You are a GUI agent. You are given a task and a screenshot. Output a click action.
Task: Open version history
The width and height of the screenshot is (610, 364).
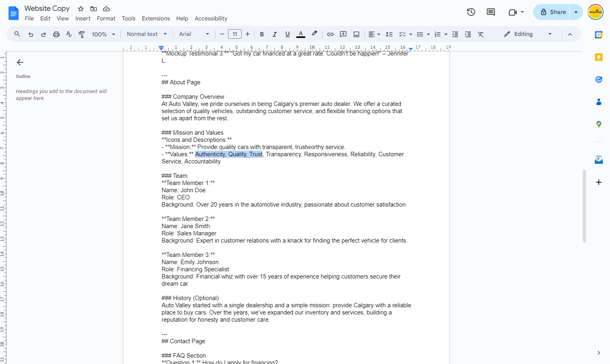tap(471, 12)
